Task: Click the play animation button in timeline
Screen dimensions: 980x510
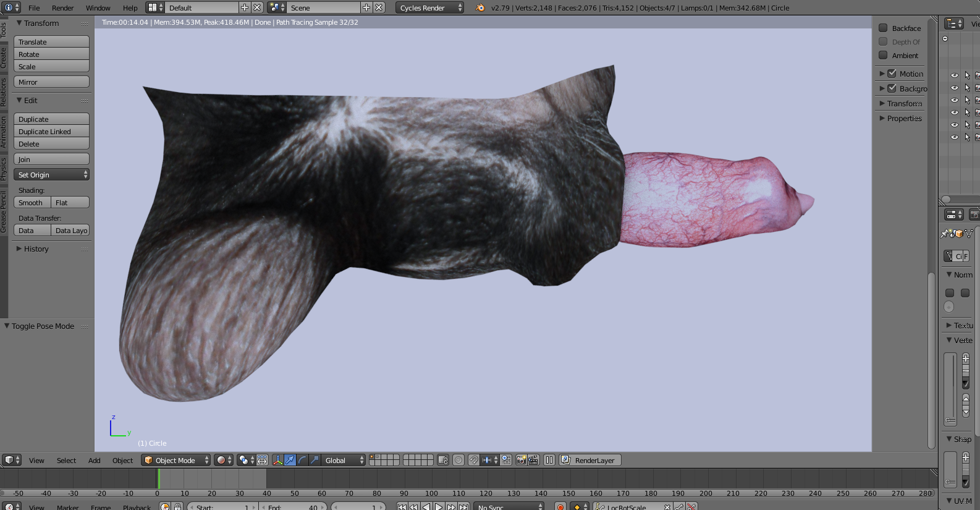Action: click(x=439, y=507)
